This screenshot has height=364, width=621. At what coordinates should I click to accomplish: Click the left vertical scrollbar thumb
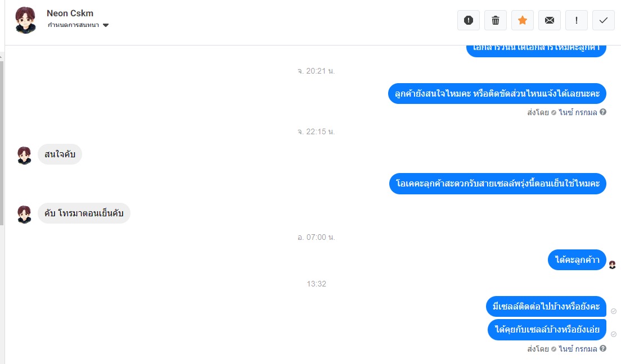pyautogui.click(x=2, y=143)
